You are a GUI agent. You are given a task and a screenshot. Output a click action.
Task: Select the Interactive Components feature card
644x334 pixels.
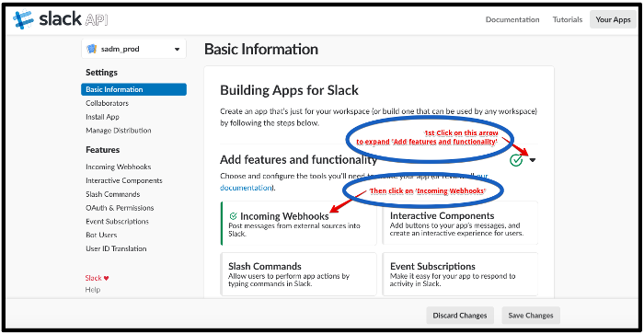tap(460, 223)
